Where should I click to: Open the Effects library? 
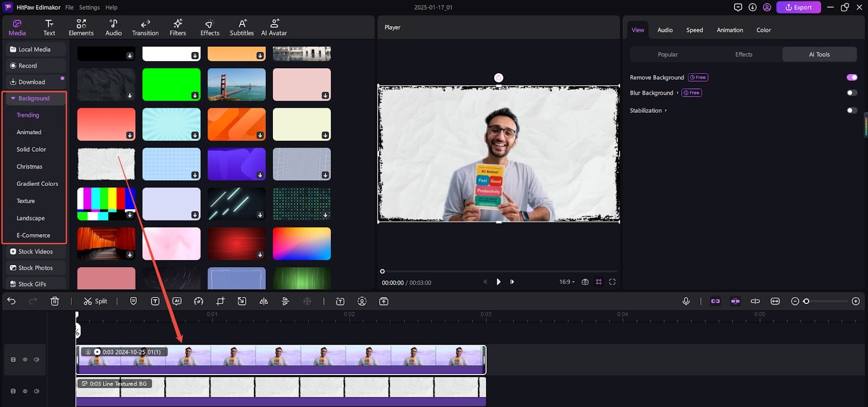210,28
